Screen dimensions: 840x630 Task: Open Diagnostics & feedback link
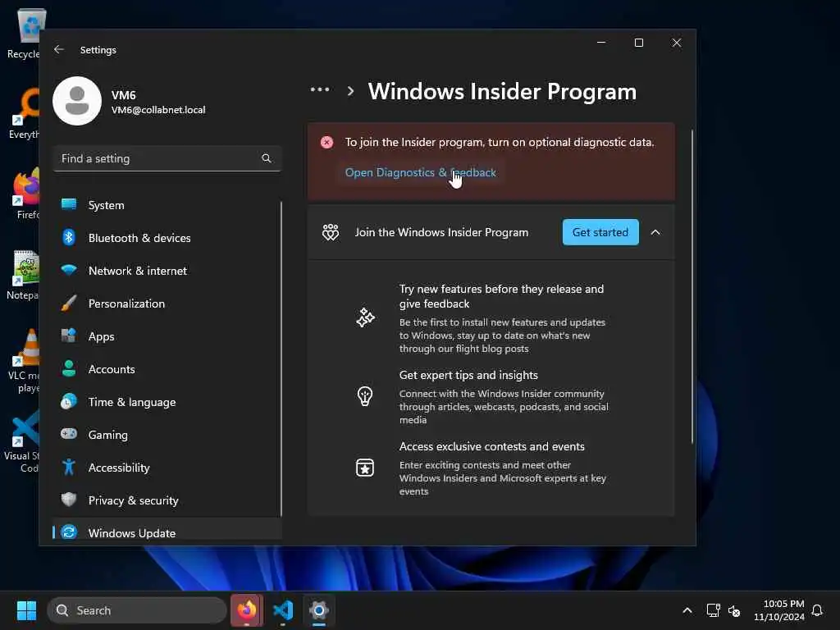421,172
